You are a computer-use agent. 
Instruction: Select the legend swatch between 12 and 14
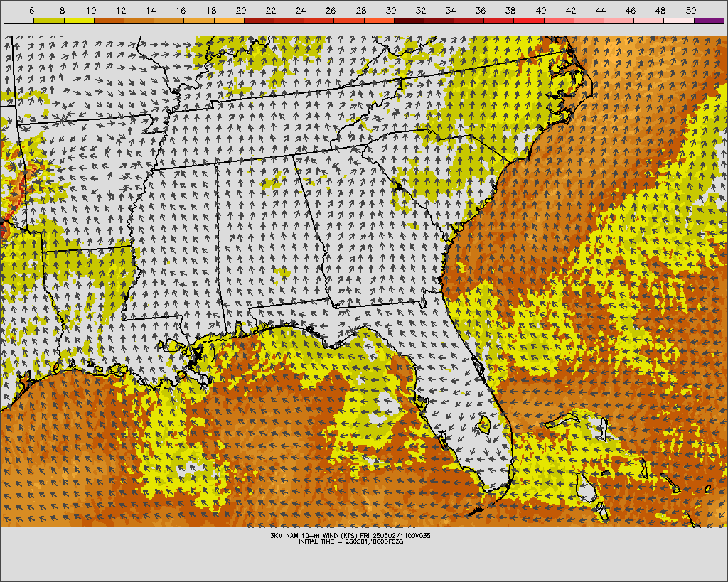(139, 21)
